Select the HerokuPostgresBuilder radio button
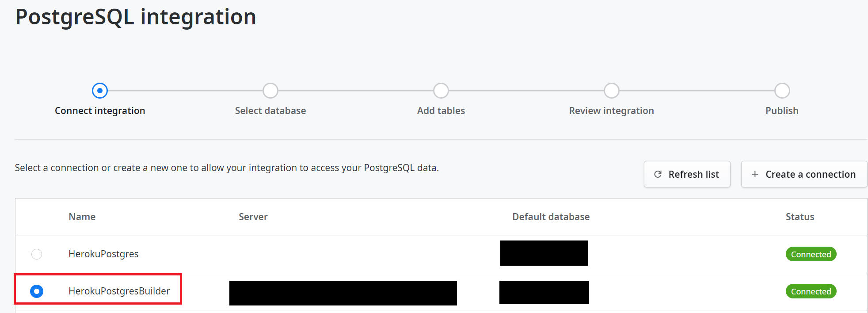 point(37,291)
